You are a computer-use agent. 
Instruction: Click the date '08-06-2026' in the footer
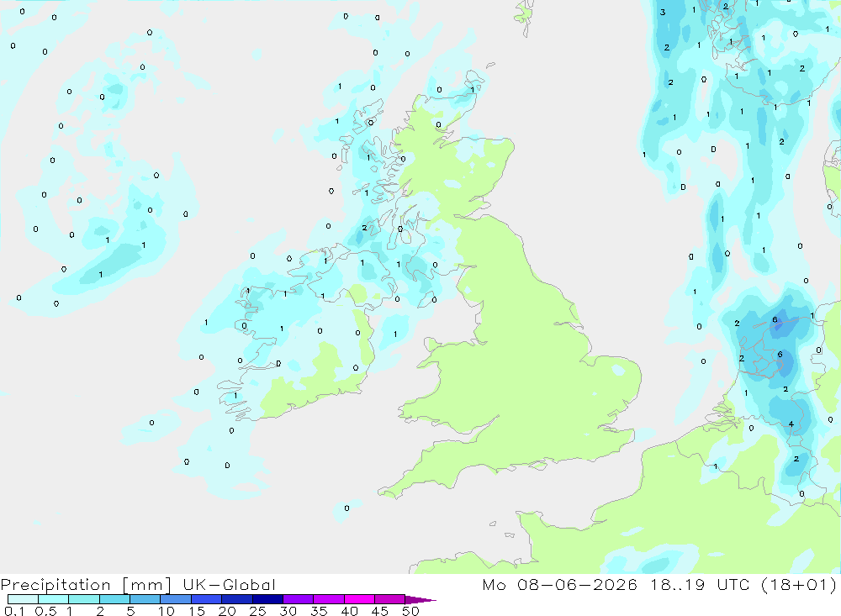[577, 584]
